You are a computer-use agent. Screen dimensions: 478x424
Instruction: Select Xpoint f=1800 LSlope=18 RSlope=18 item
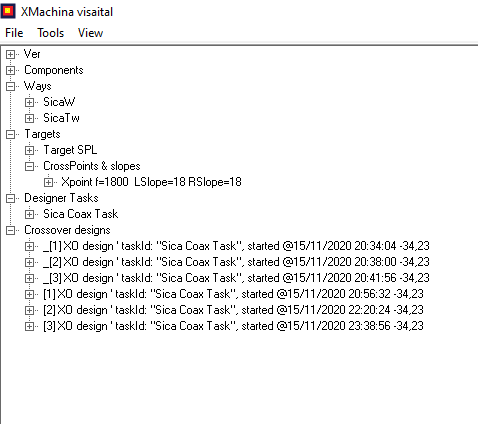click(151, 182)
